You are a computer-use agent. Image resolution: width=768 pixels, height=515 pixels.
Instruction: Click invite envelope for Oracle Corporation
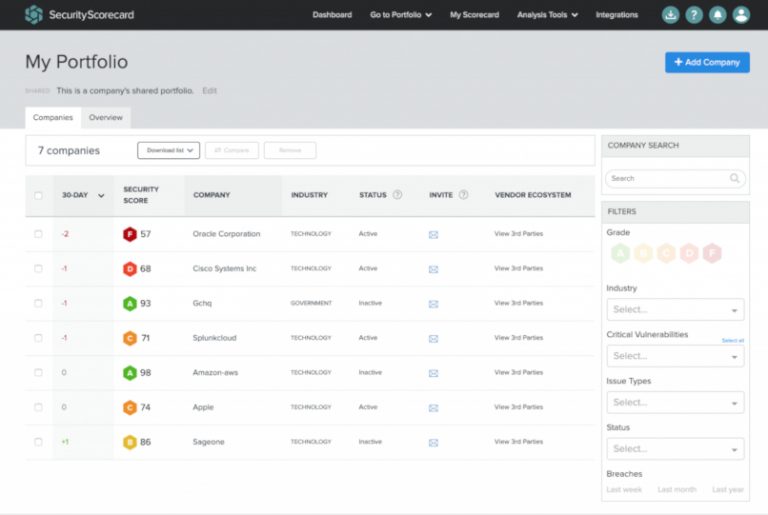click(433, 235)
